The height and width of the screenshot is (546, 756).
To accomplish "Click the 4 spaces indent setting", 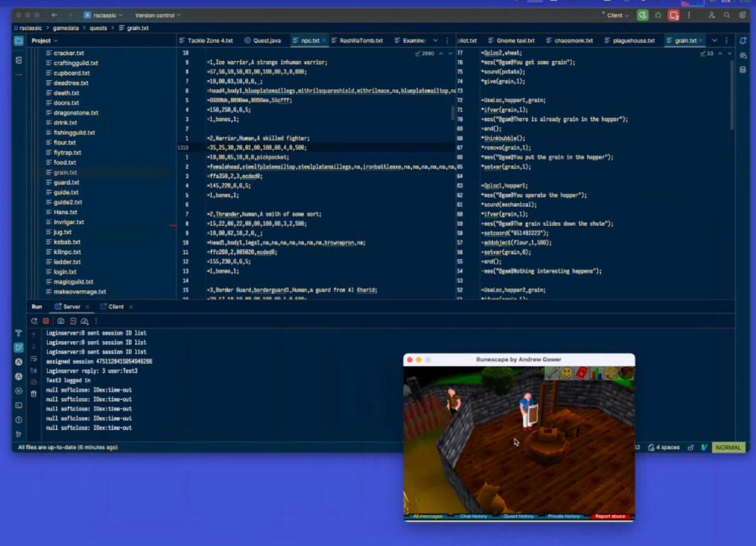I will [664, 448].
